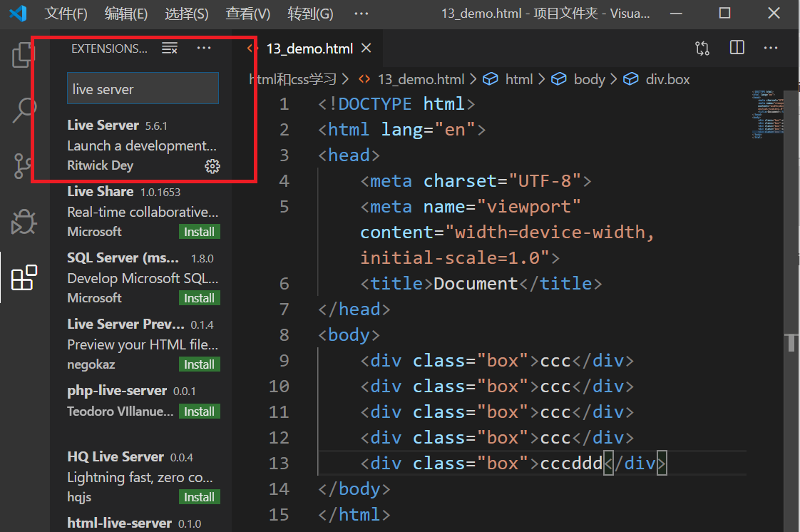Split the editor with the Split Editor icon
Screen dimensions: 800x532
tap(737, 48)
